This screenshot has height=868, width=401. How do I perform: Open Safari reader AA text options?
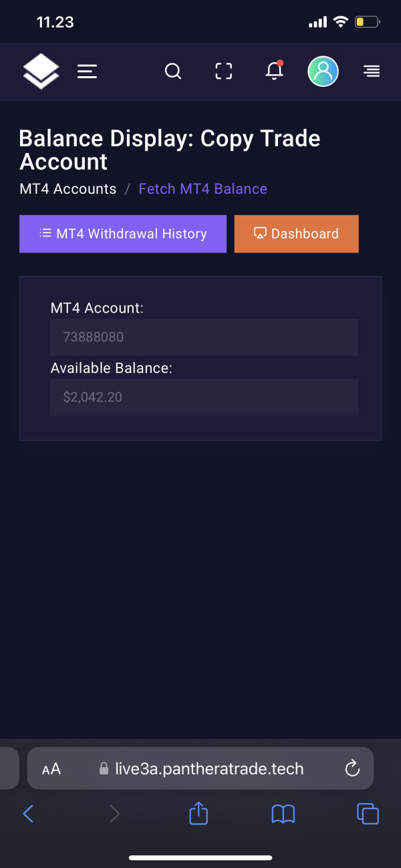pos(51,769)
